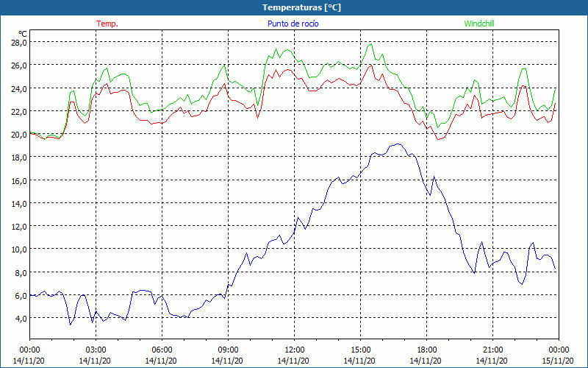This screenshot has width=588, height=368.
Task: Click the 'Temperaturas [°C]' chart title
Action: [x=301, y=7]
